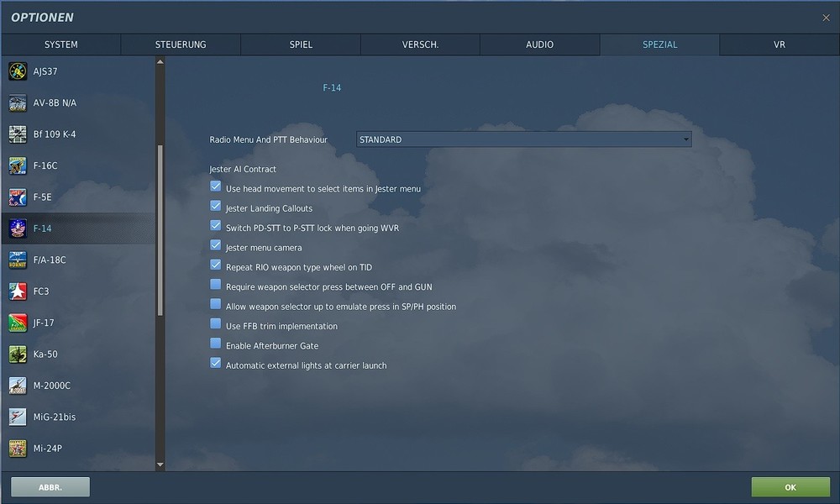Open the SYSTEM tab
Screen dimensions: 840x504
61,45
